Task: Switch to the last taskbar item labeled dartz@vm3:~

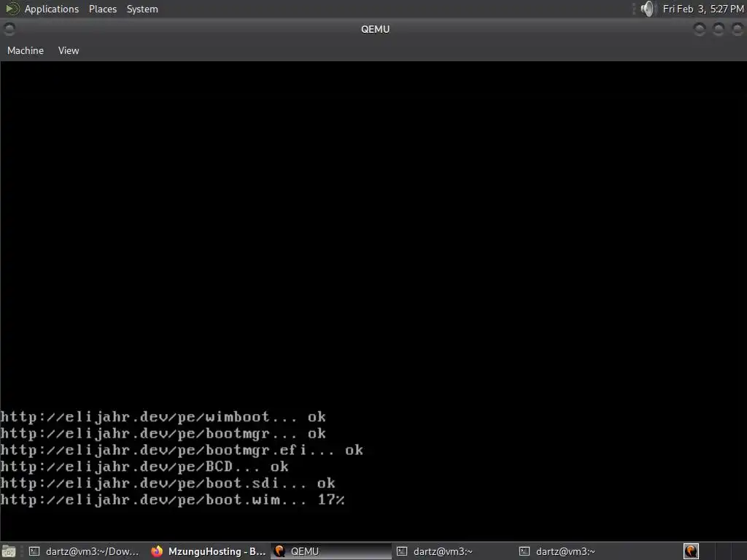Action: tap(576, 551)
